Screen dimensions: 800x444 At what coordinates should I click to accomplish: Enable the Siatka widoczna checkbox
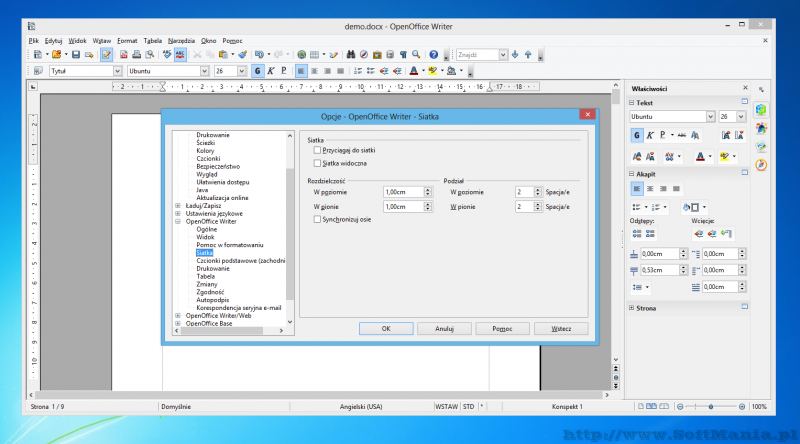(x=317, y=163)
